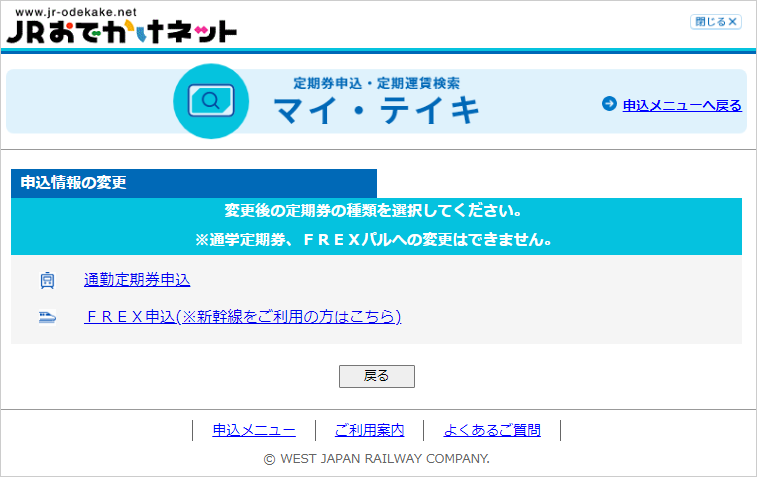Click the Shinkansen bullet train icon
This screenshot has height=477, width=757.
click(x=48, y=317)
